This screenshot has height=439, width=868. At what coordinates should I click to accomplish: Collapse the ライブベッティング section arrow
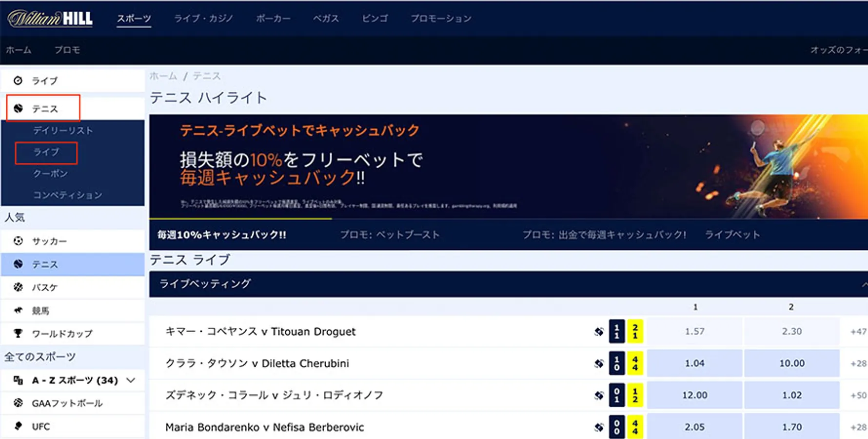[864, 284]
